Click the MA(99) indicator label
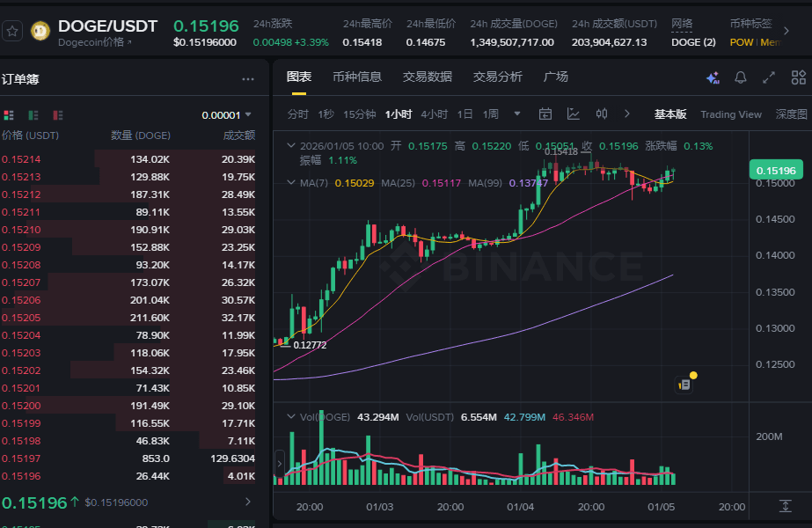Viewport: 812px width, 528px height. 485,183
